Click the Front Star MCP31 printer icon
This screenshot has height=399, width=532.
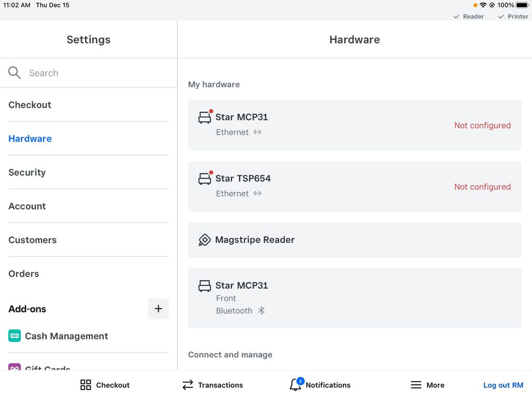tap(204, 286)
